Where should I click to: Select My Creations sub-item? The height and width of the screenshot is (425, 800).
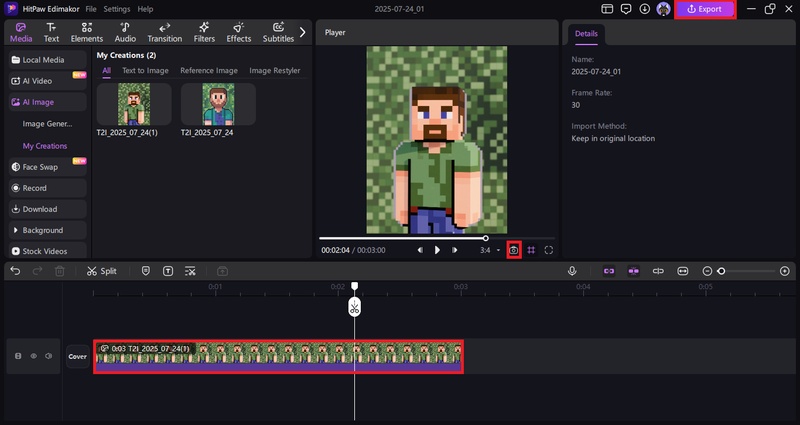(45, 146)
